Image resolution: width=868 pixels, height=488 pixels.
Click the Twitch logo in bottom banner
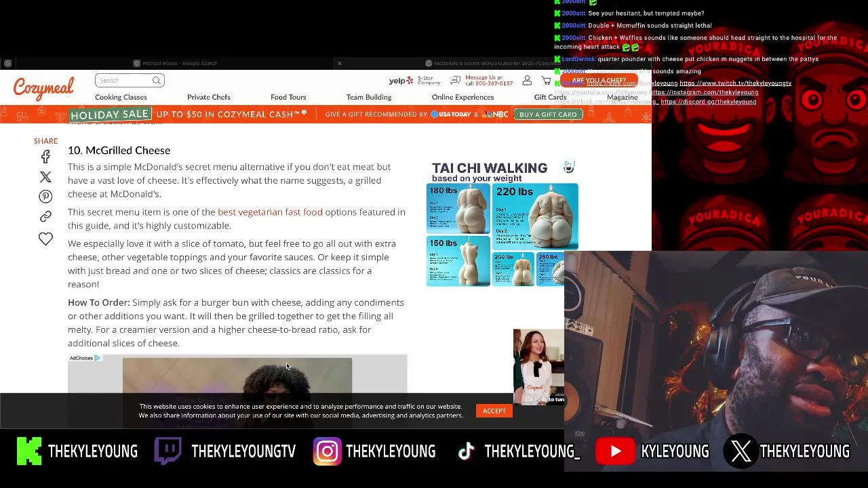tap(167, 451)
